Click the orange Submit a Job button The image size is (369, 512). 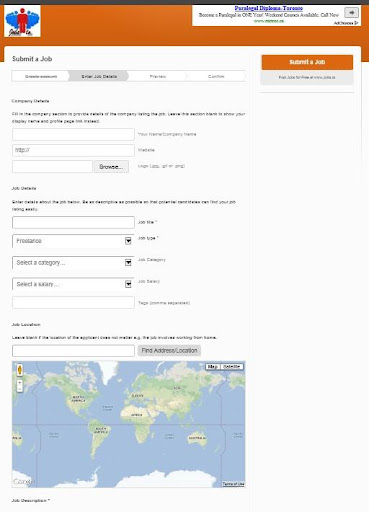(x=307, y=62)
